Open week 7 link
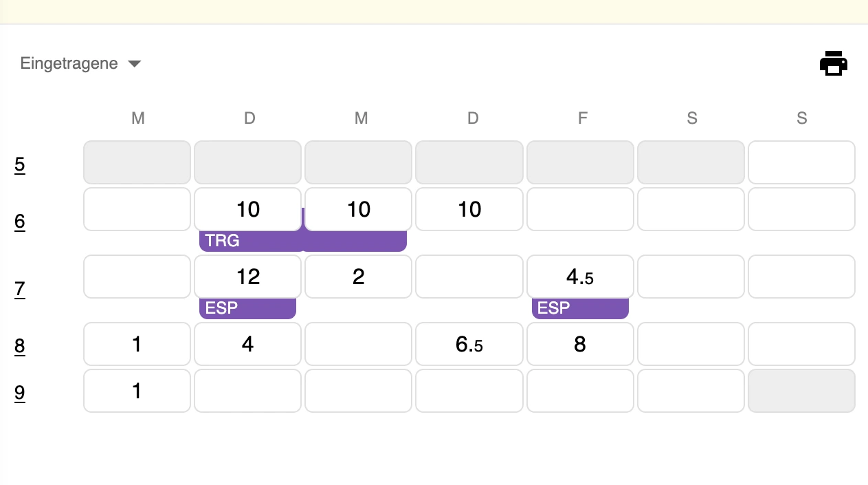 click(x=20, y=289)
